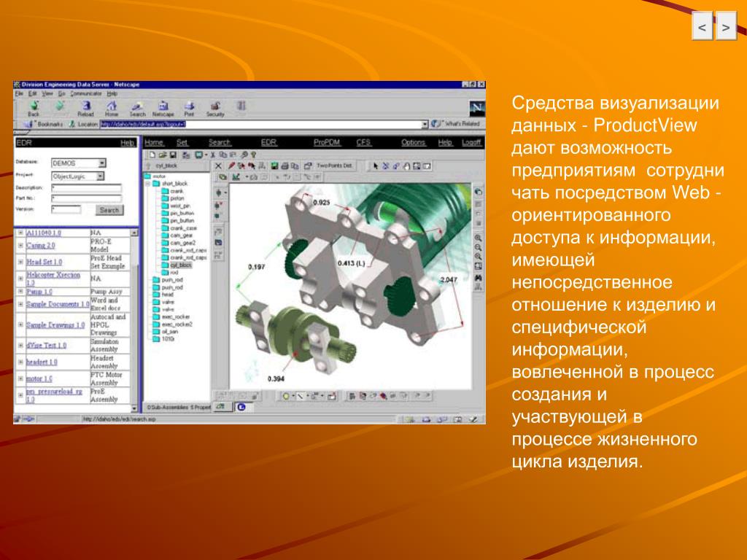Open the File menu

[19, 94]
